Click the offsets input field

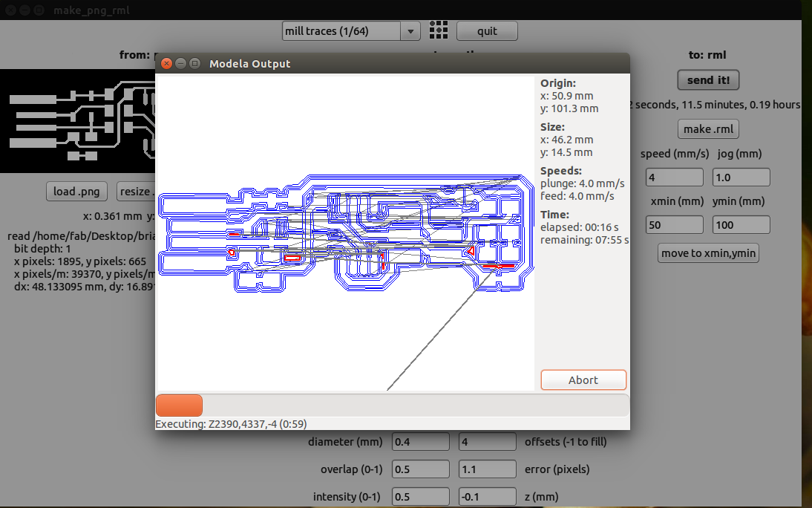(487, 442)
